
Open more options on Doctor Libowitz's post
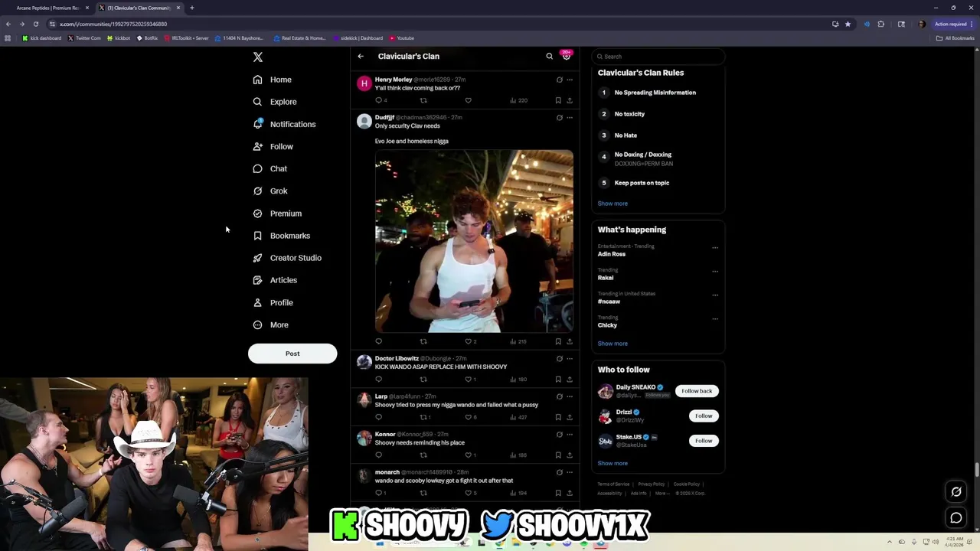(x=570, y=358)
